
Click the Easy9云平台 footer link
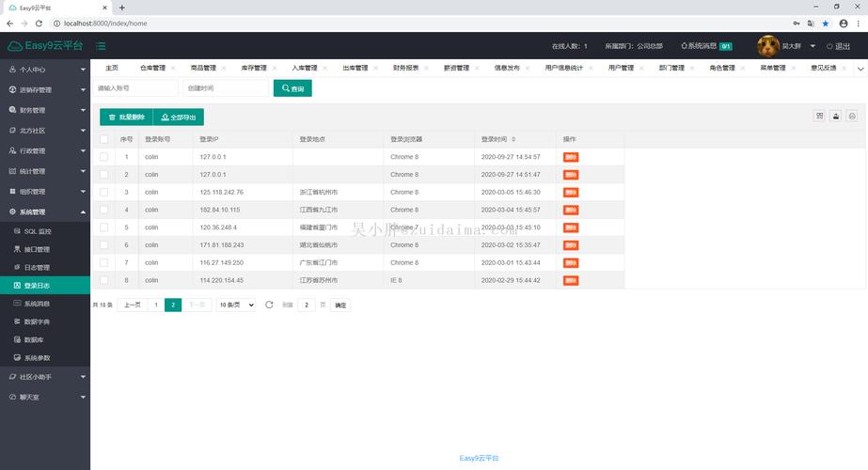(x=479, y=458)
